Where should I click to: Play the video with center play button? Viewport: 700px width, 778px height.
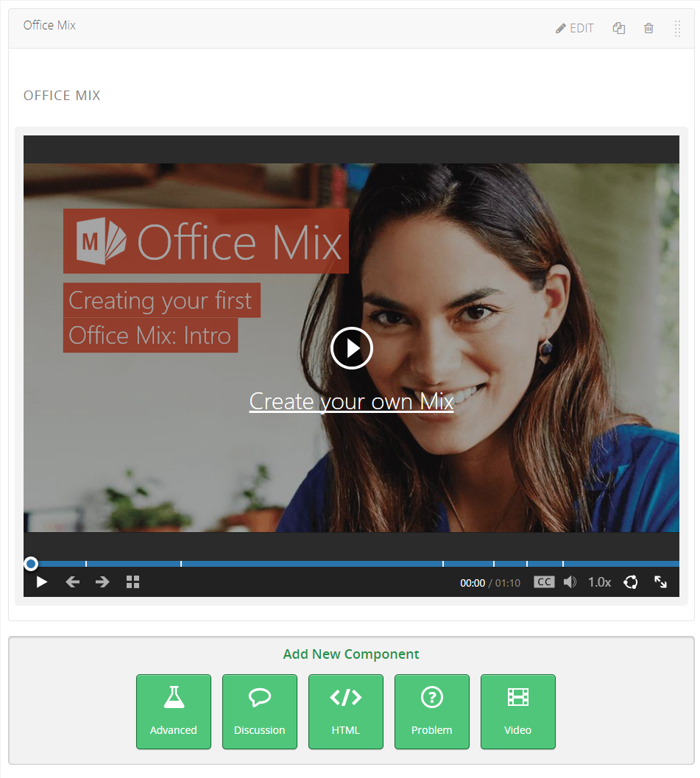tap(351, 348)
